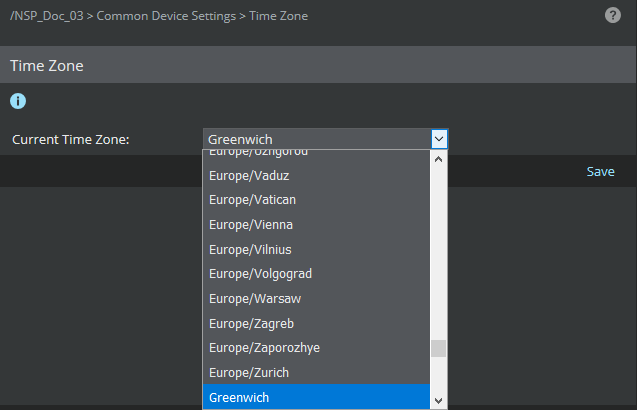Select Europe/Vaduz from the list
Screen dimensions: 637x410
pos(316,176)
